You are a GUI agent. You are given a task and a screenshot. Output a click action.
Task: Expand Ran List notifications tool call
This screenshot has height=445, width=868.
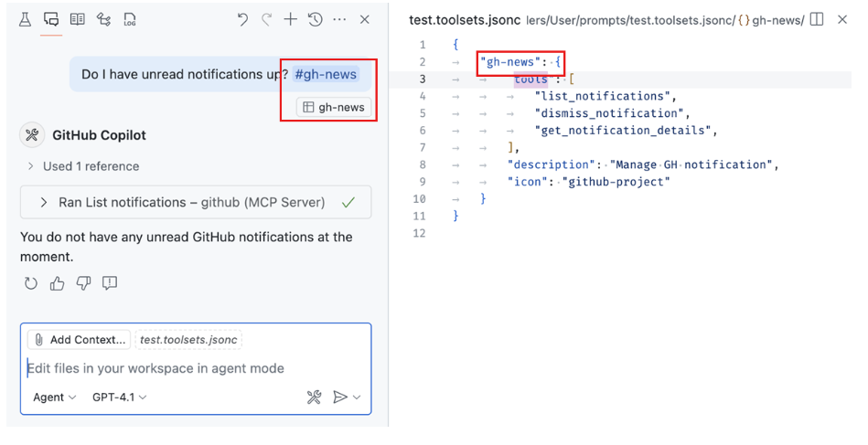(196, 202)
